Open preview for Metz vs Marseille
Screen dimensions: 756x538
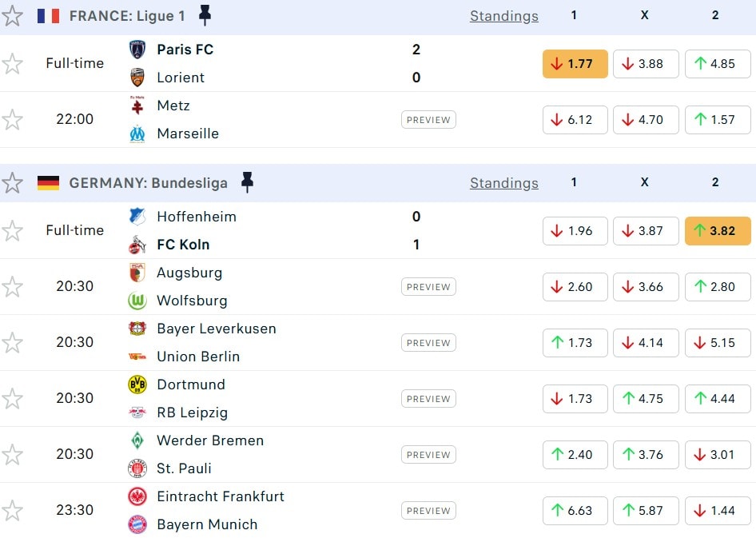(x=428, y=120)
